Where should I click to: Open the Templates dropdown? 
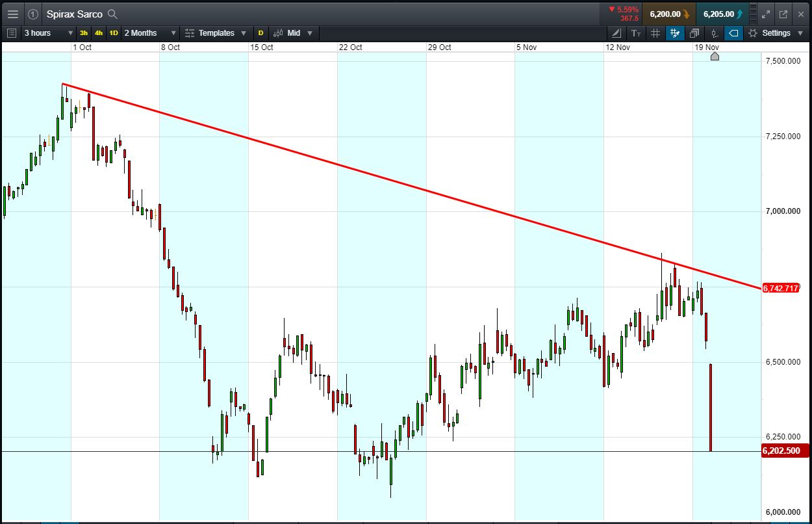216,33
